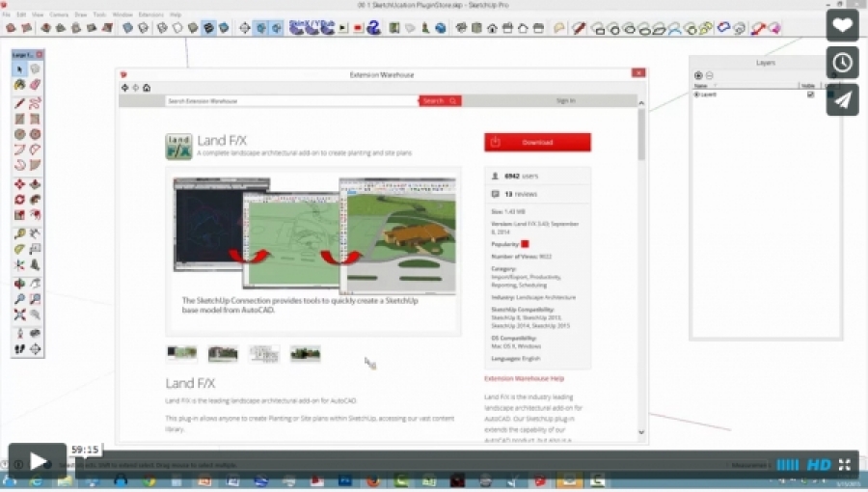Pick the Tape Measure tool
The width and height of the screenshot is (868, 492).
pos(20,233)
